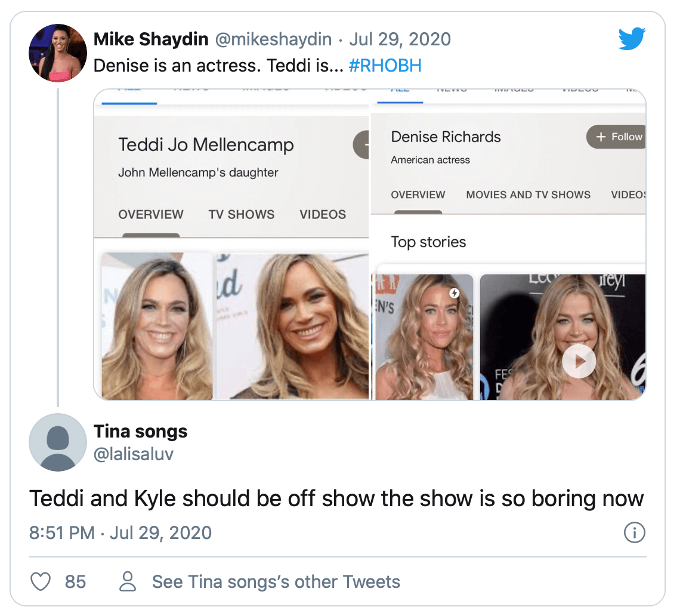Open the #RHOBH hashtag link

(x=385, y=65)
